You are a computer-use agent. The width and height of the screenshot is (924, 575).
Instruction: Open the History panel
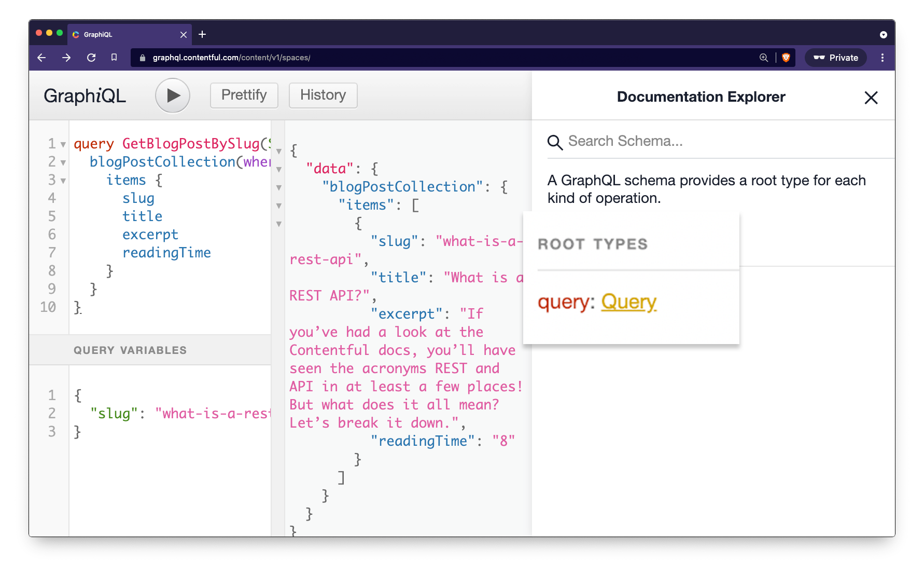tap(323, 95)
